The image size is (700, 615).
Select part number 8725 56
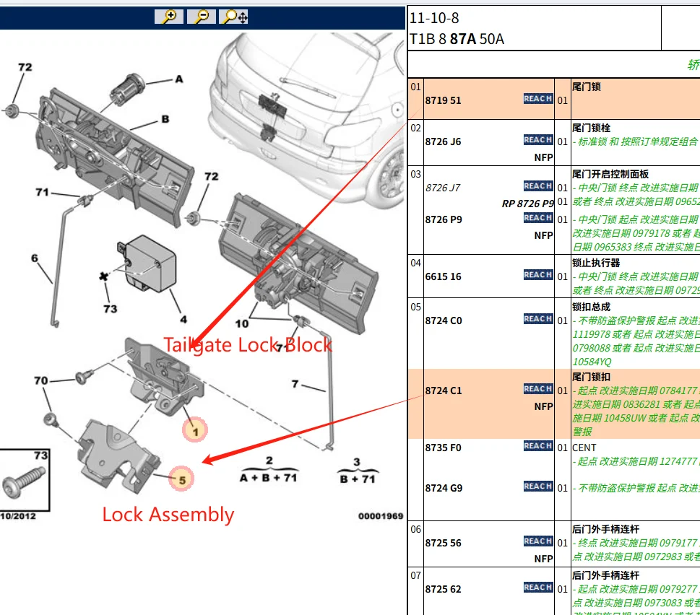point(443,543)
